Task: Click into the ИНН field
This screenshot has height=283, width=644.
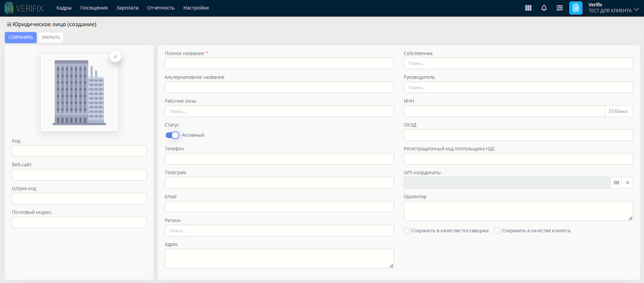Action: tap(504, 111)
